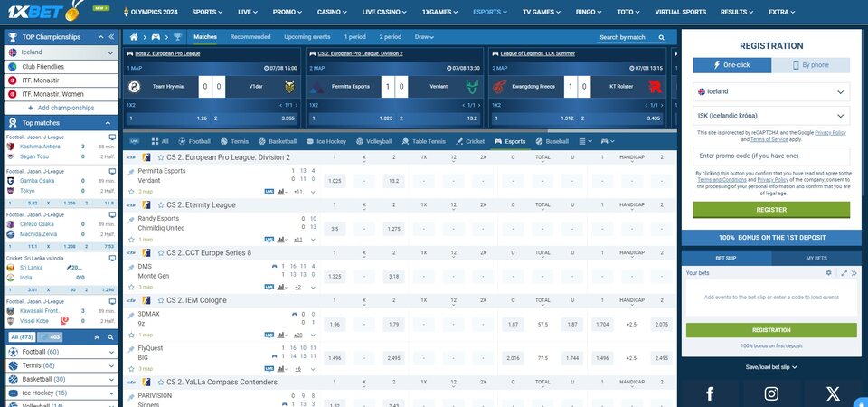Filter list by Basketball in sports bar
Image resolution: width=868 pixels, height=407 pixels.
click(278, 141)
